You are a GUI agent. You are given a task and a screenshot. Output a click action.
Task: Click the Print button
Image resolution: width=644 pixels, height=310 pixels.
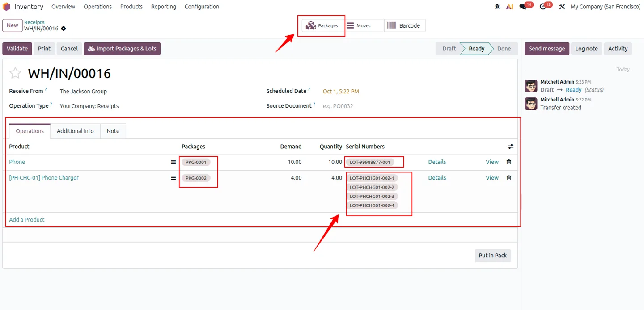coord(44,49)
